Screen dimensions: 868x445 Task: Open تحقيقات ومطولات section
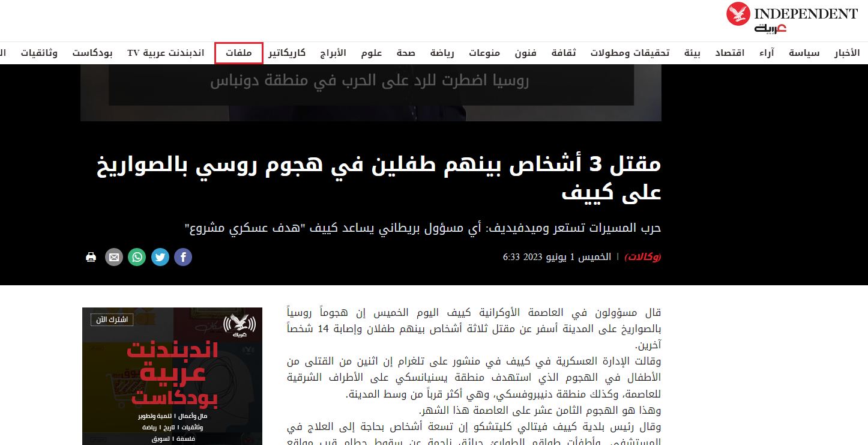630,53
